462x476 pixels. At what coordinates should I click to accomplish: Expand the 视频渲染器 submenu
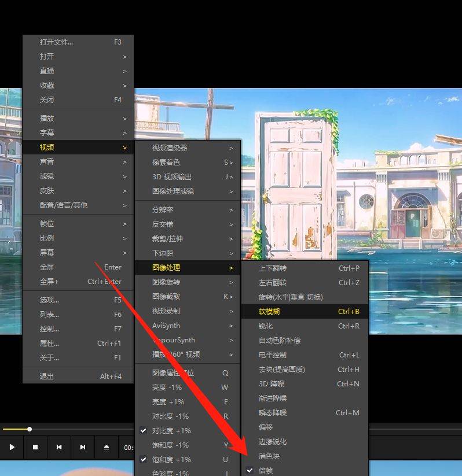click(188, 148)
